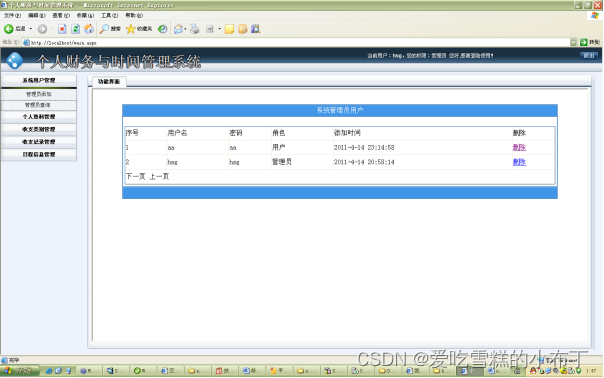Screen dimensions: 604x378
Task: Expand the 个人资料管理 sidebar section
Action: [39, 117]
